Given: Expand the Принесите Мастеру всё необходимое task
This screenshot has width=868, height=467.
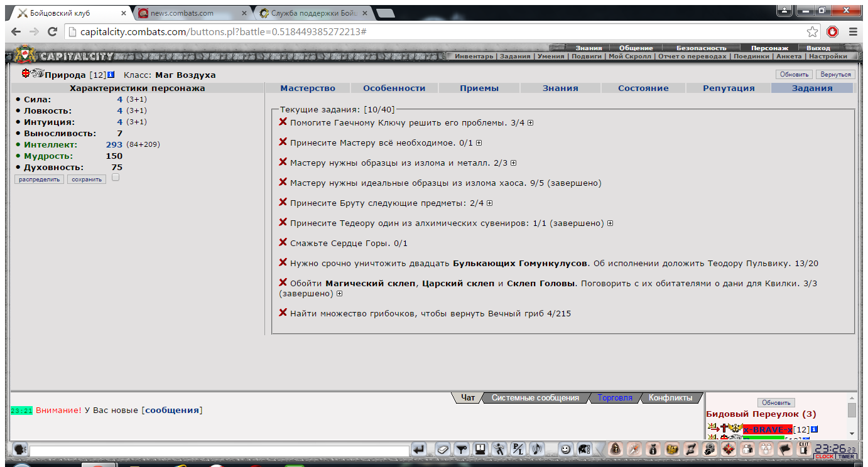Looking at the screenshot, I should click(479, 143).
